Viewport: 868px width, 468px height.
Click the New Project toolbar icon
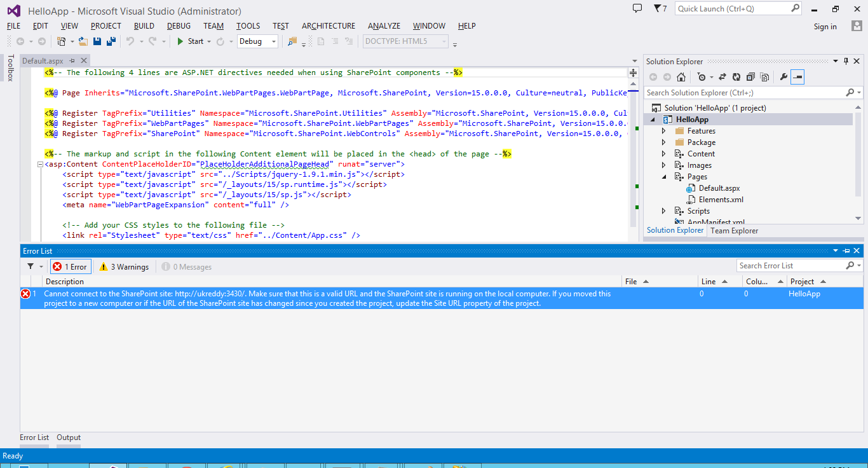[61, 41]
